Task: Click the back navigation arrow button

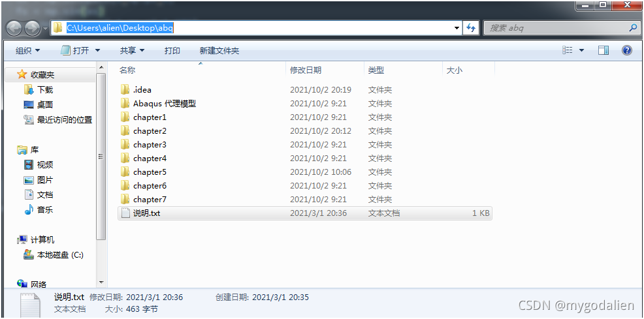Action: pyautogui.click(x=14, y=28)
